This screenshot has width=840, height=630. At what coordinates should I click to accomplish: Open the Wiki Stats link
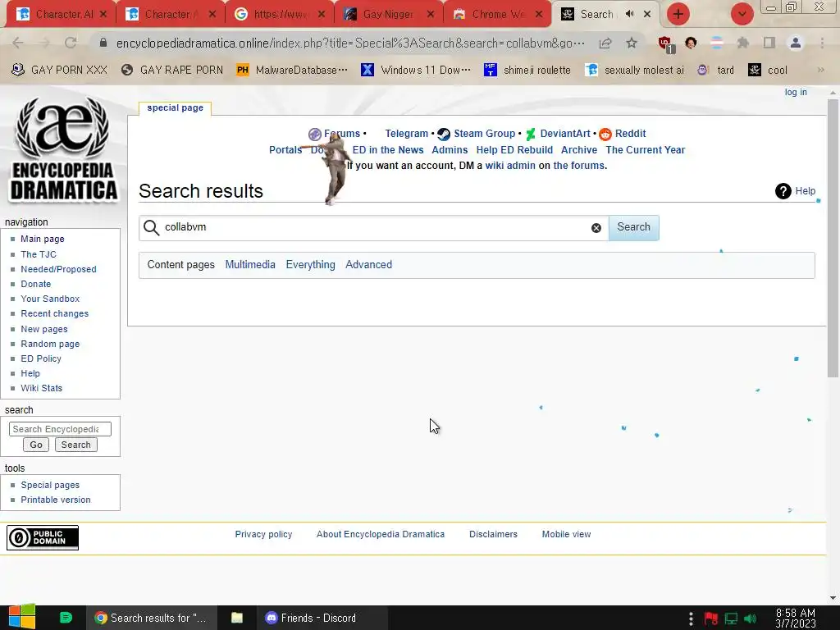(41, 388)
